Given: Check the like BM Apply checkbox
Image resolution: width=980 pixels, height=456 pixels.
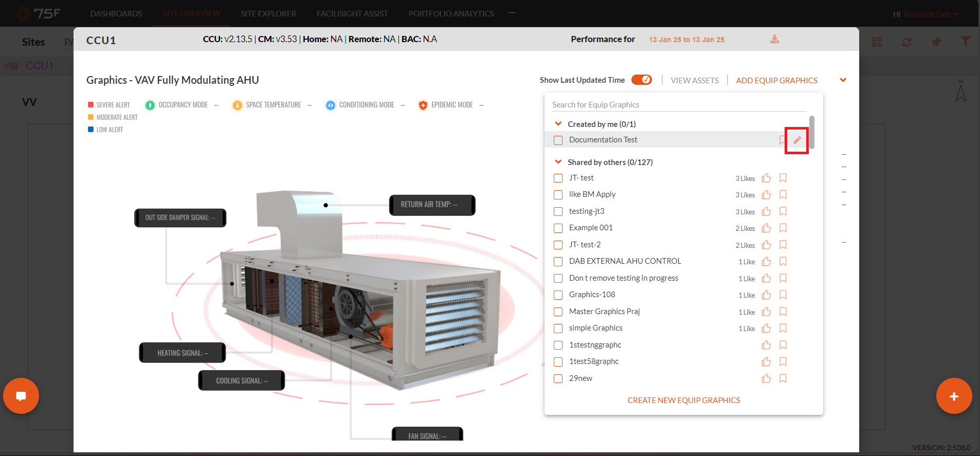Looking at the screenshot, I should pos(558,195).
